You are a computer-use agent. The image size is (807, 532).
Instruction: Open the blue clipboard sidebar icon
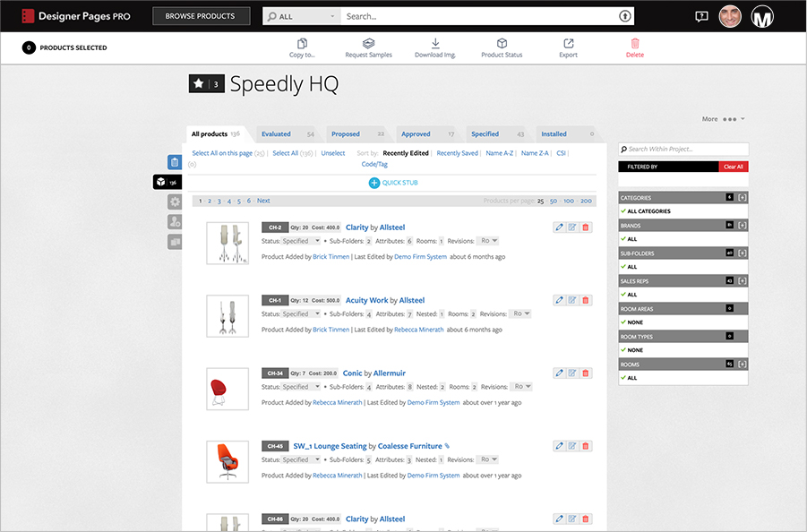click(x=175, y=162)
